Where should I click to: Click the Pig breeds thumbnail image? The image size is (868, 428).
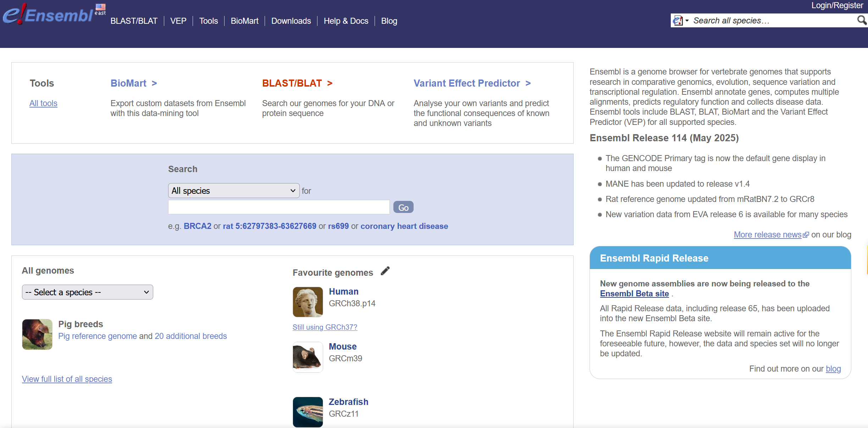(37, 334)
